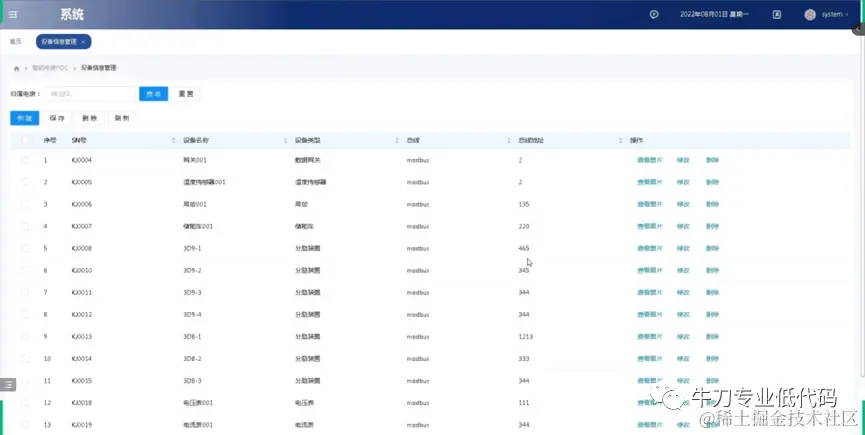Click the 重置 reset button
The width and height of the screenshot is (865, 435).
pyautogui.click(x=186, y=94)
